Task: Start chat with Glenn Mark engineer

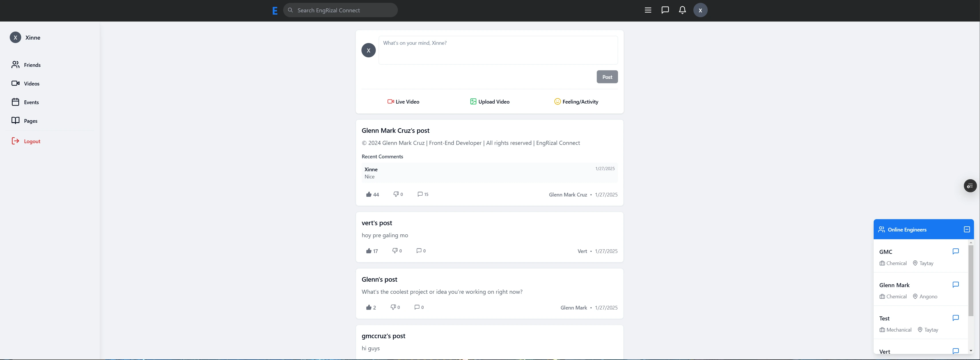Action: pos(955,285)
